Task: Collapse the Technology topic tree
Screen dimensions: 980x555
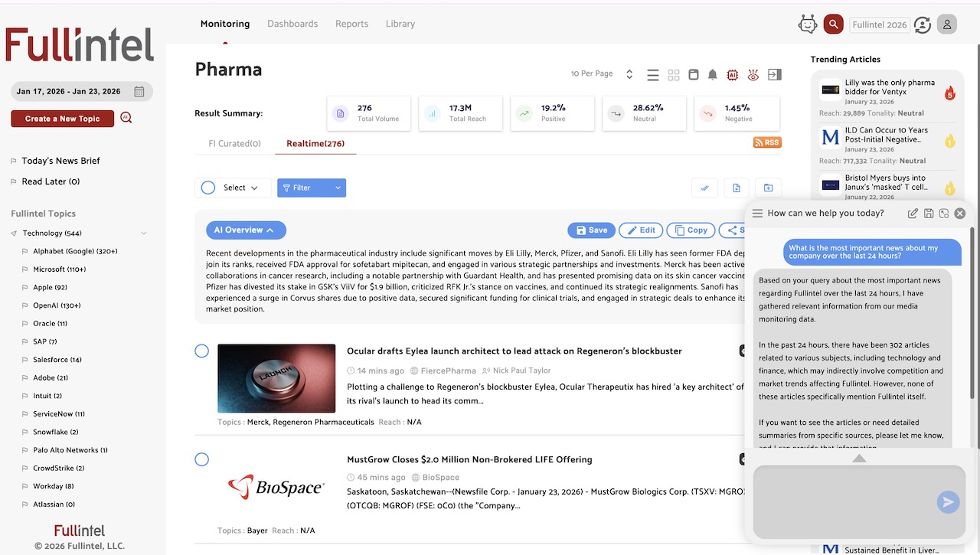Action: (x=144, y=233)
